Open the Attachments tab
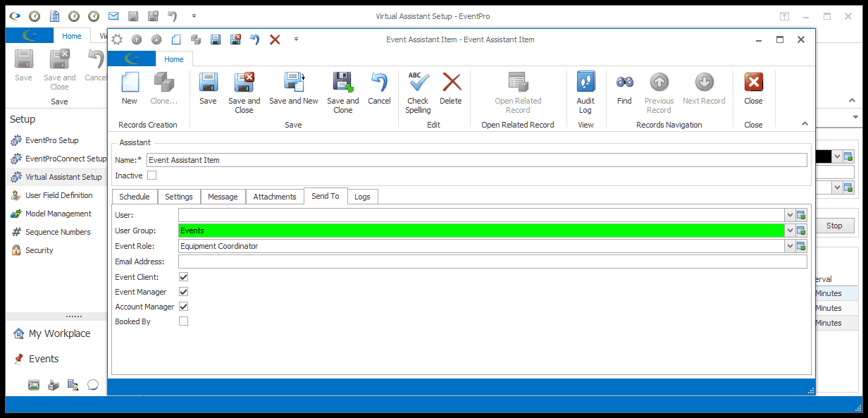 click(x=275, y=197)
